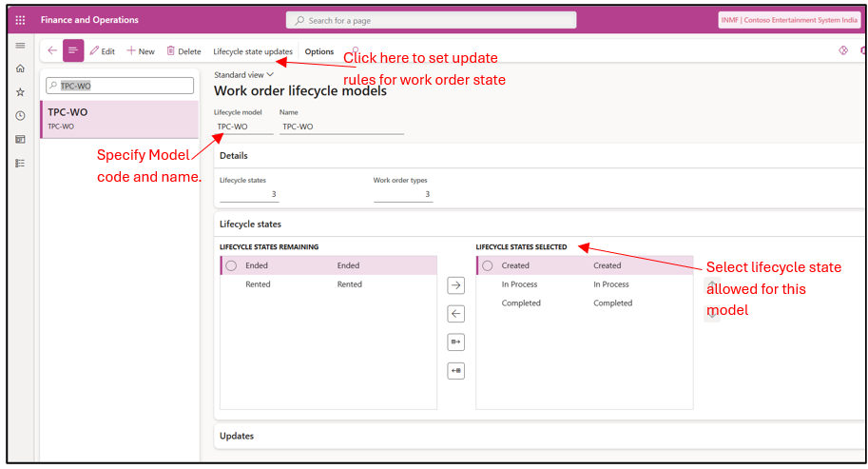This screenshot has width=868, height=469.
Task: Click the left arrow to remove selected state
Action: pos(455,314)
